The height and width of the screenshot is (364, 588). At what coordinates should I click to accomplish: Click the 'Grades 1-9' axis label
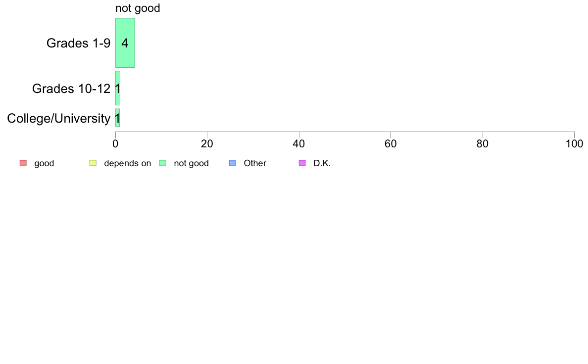point(78,43)
